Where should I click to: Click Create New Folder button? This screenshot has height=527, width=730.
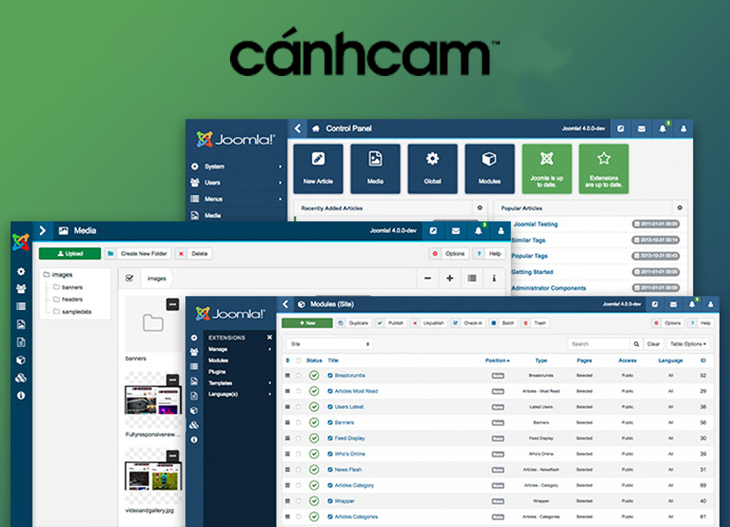coord(138,254)
